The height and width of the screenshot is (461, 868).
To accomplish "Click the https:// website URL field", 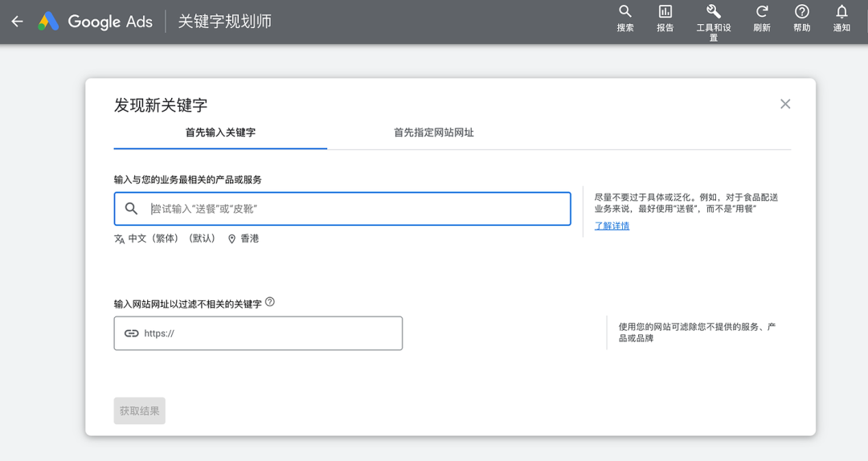I will coord(258,333).
